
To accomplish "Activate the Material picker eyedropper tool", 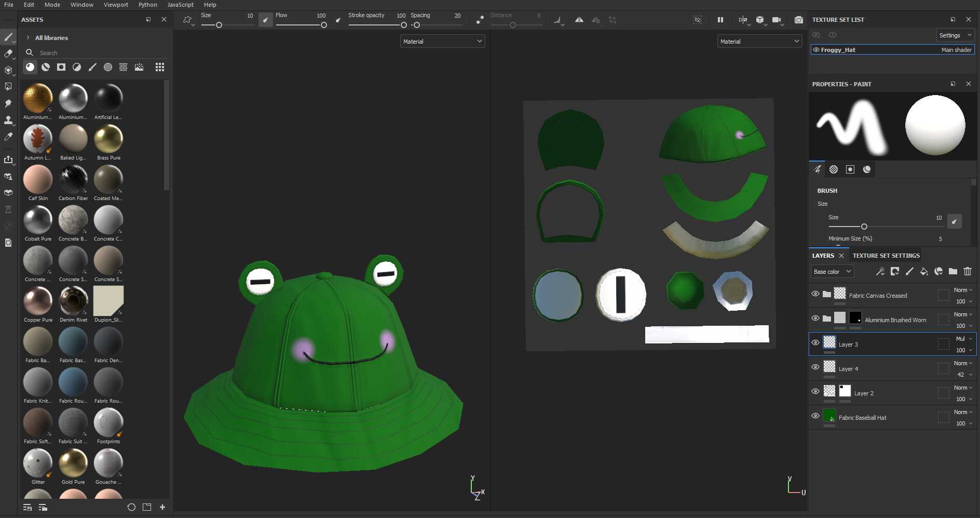I will click(8, 137).
